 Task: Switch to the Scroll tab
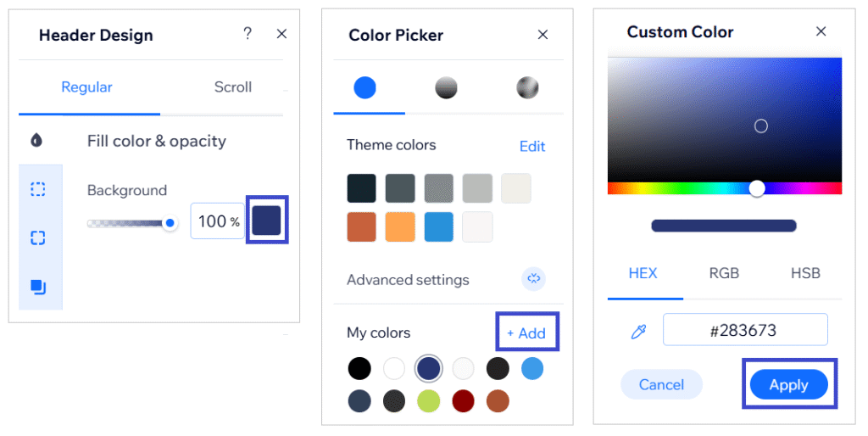tap(232, 87)
